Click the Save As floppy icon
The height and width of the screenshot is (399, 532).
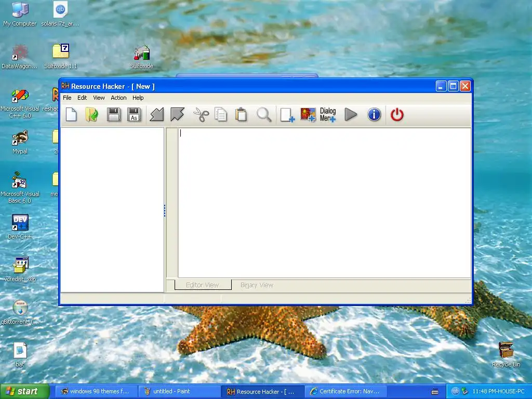click(x=134, y=115)
